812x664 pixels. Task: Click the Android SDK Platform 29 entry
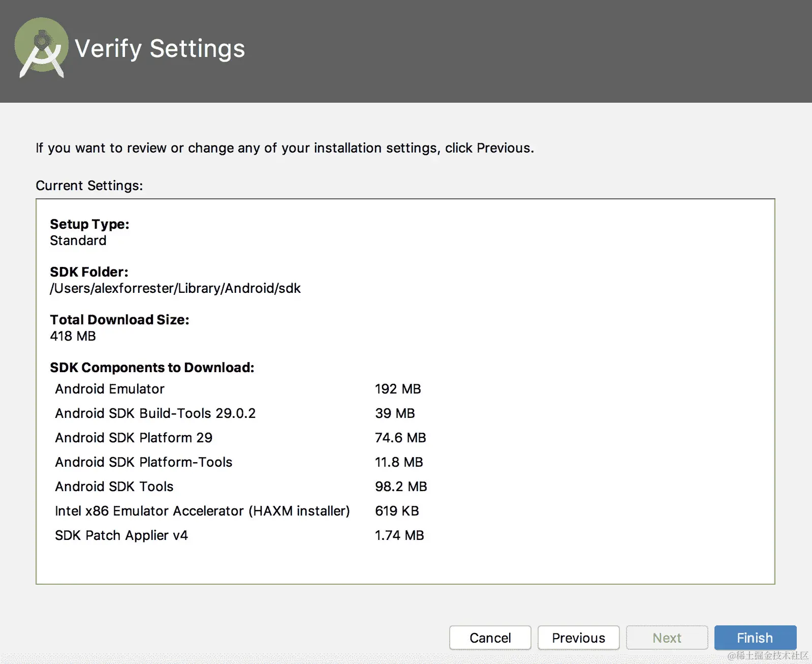(134, 438)
